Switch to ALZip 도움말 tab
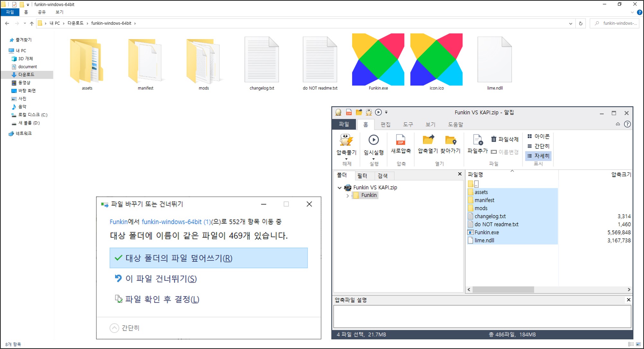This screenshot has height=349, width=644. click(x=455, y=124)
